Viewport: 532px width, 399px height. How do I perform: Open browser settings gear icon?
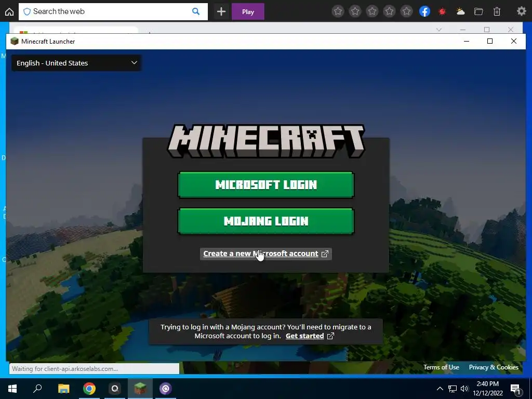click(x=522, y=11)
